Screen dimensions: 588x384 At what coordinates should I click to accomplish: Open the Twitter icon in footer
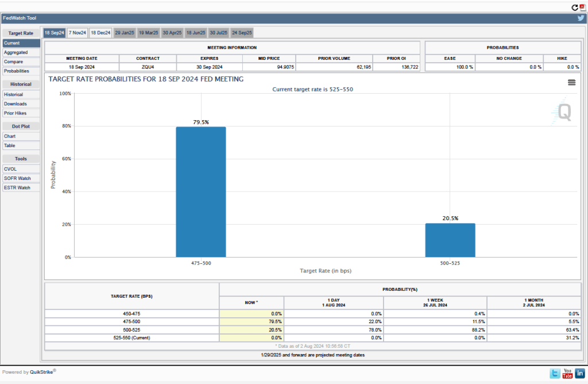554,374
